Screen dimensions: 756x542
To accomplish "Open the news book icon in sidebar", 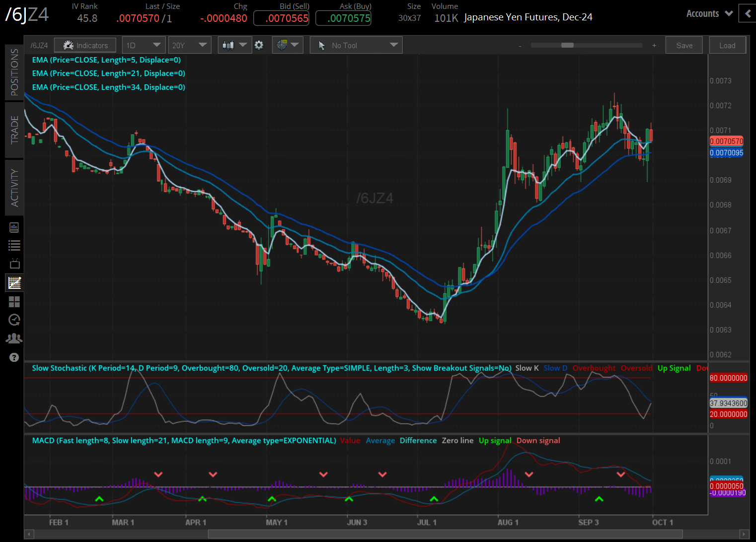I will 14,227.
